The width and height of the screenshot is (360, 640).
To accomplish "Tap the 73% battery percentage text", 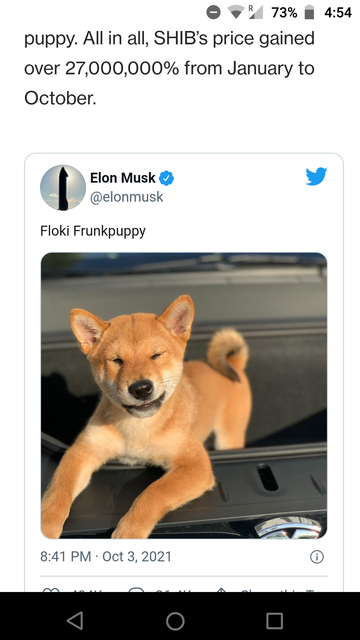I will tap(284, 13).
